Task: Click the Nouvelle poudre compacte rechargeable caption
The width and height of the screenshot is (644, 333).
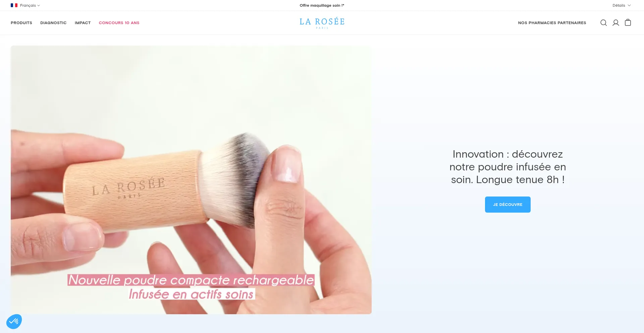Action: click(x=191, y=280)
